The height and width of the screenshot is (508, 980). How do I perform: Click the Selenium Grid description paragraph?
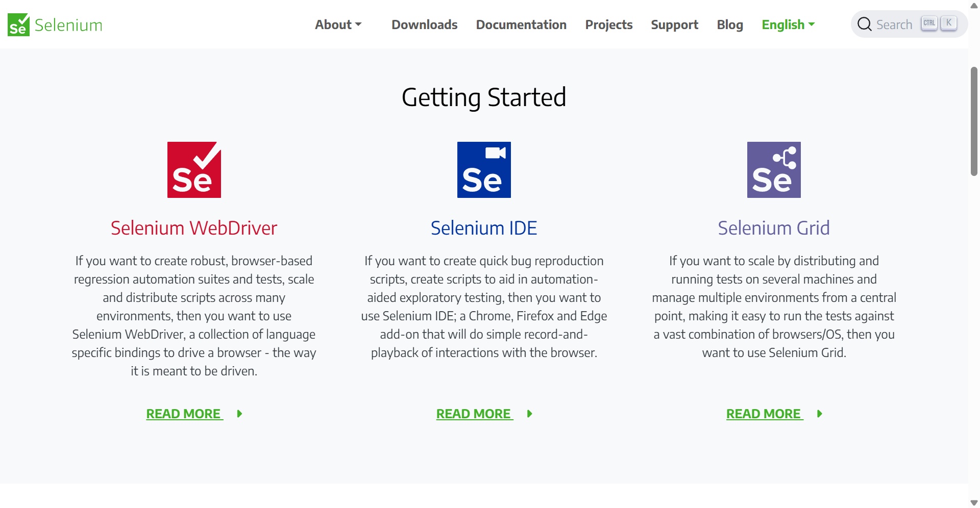774,307
